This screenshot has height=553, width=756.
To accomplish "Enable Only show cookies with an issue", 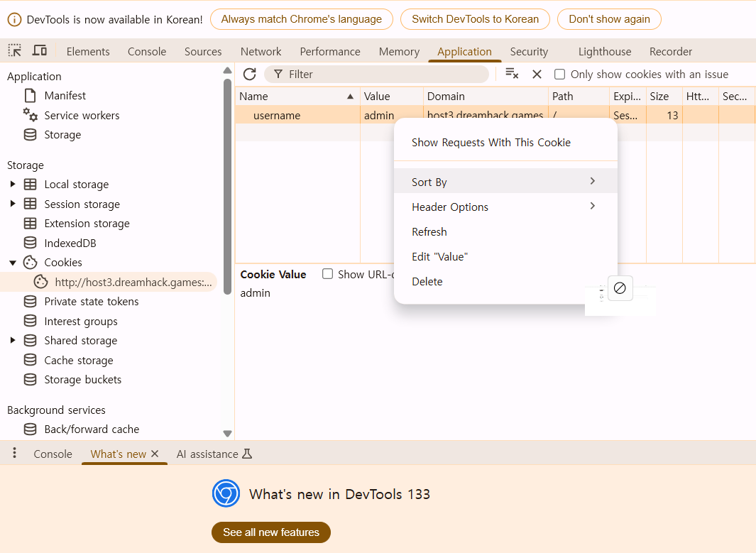I will click(x=559, y=75).
